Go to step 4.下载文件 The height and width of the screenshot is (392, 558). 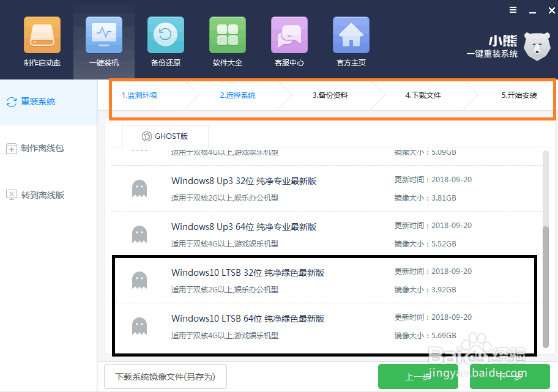click(x=423, y=95)
